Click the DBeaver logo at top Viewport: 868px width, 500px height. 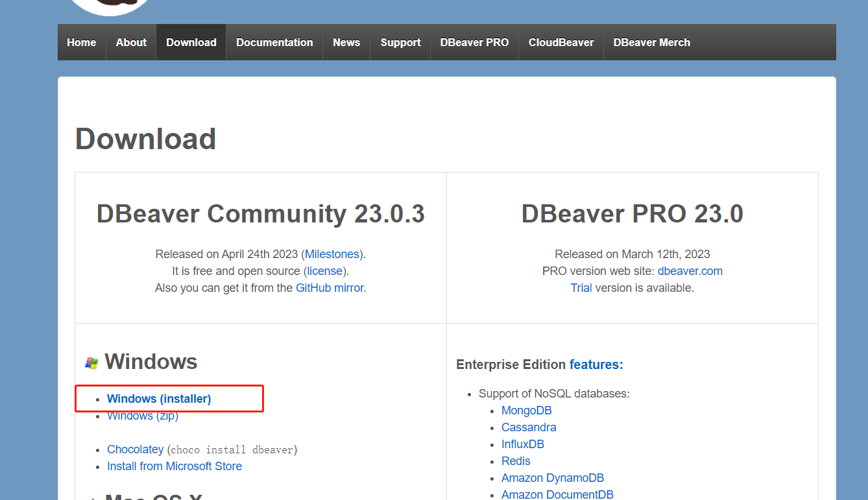click(x=110, y=5)
